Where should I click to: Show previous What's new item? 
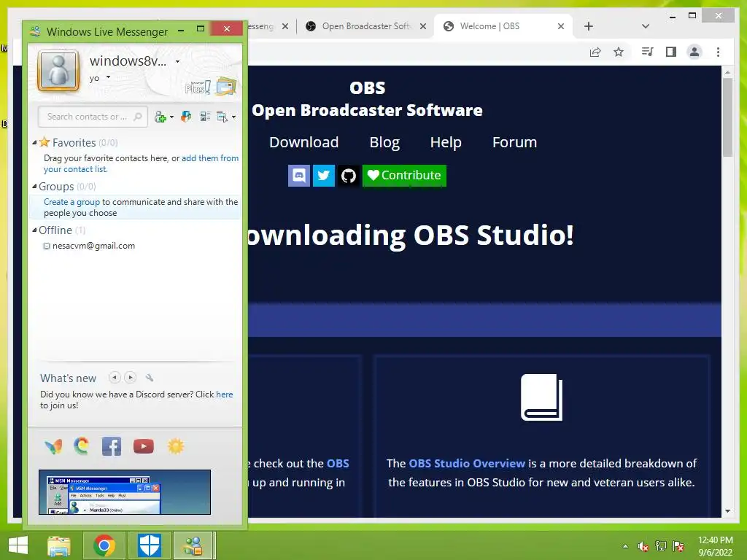click(115, 378)
